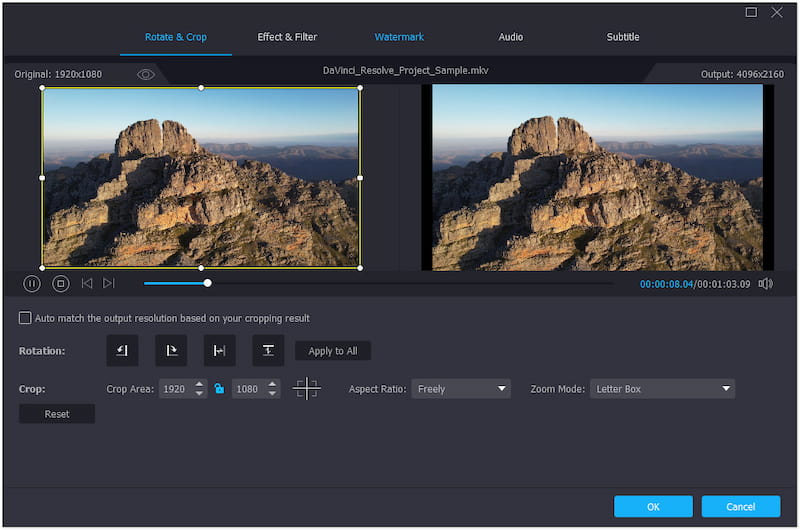Mute audio using the speaker icon
Image resolution: width=800 pixels, height=530 pixels.
tap(765, 284)
